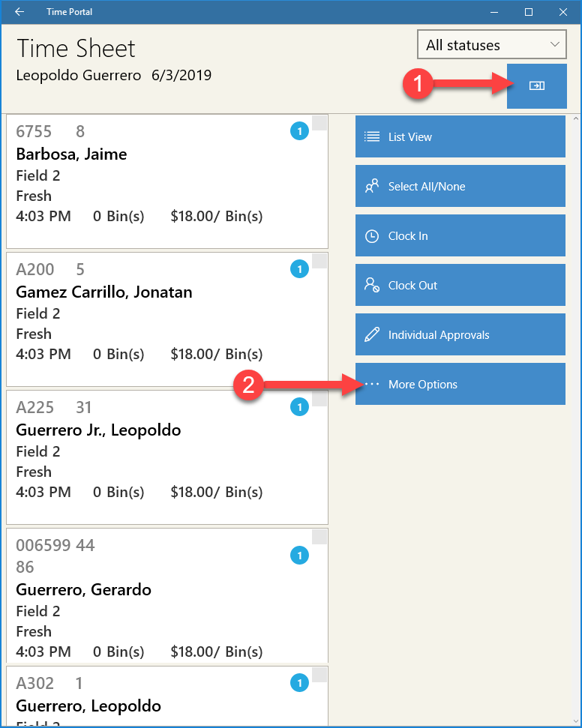Click blue badge on Guerrero, Gerardo card
The image size is (582, 728).
click(299, 556)
